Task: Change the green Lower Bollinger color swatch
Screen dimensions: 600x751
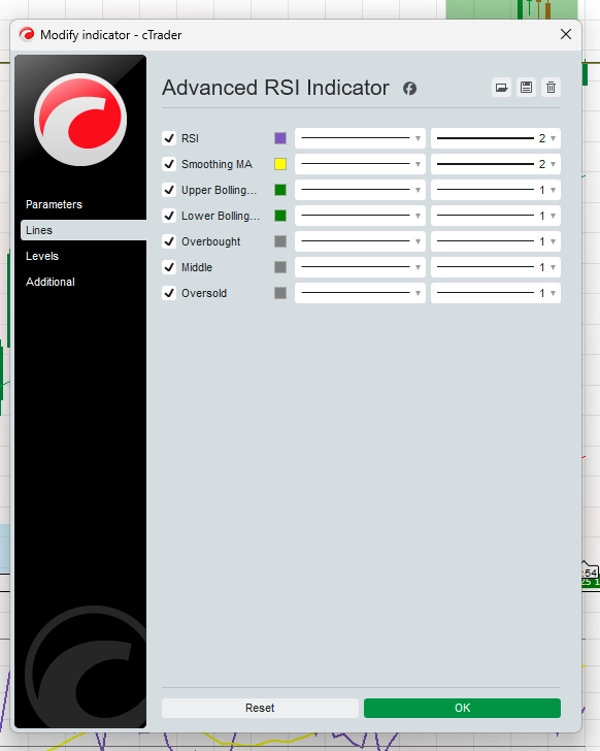Action: [x=281, y=216]
